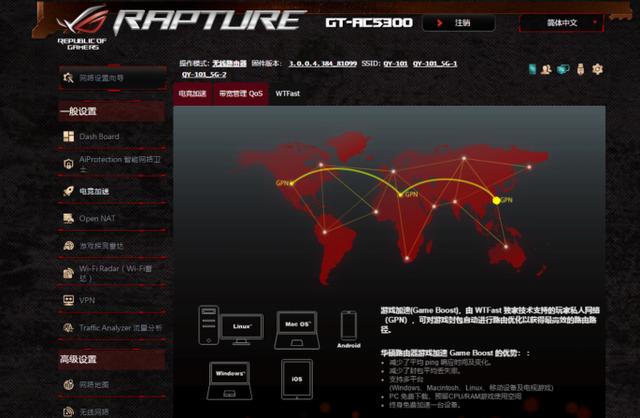Screen dimensions: 640x418
Task: Open the 简体中文 language dropdown
Action: pyautogui.click(x=561, y=23)
